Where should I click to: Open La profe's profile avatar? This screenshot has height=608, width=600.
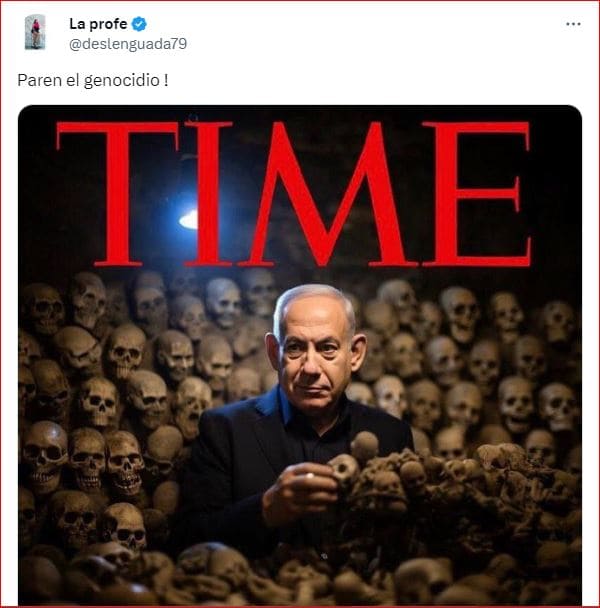[35, 32]
